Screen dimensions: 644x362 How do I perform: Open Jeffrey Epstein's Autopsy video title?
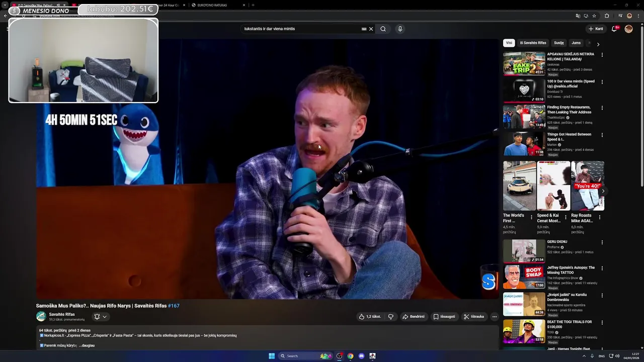click(x=571, y=270)
